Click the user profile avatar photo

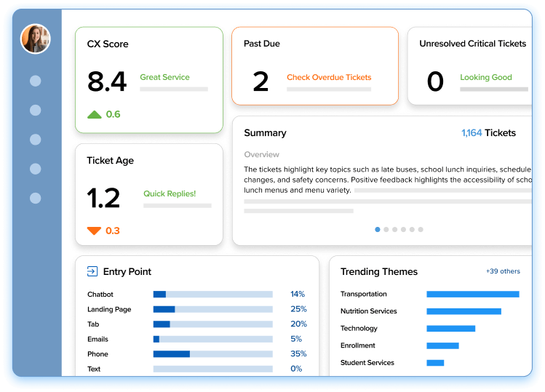click(36, 39)
